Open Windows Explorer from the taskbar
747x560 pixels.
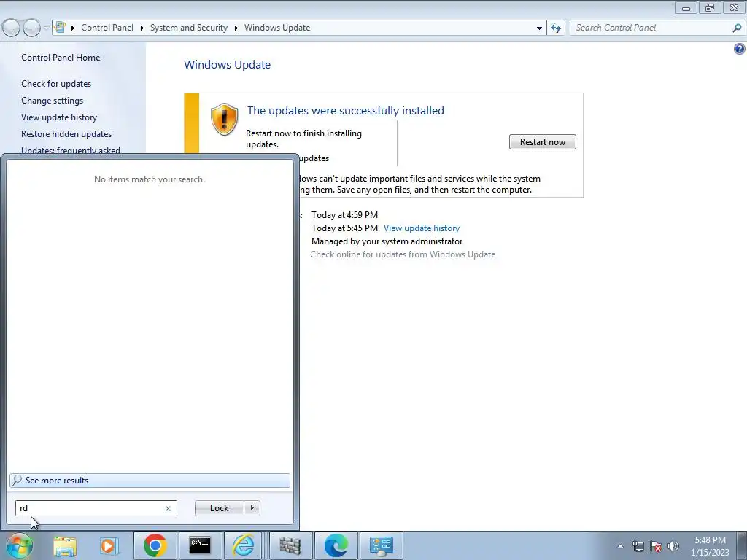(x=65, y=545)
